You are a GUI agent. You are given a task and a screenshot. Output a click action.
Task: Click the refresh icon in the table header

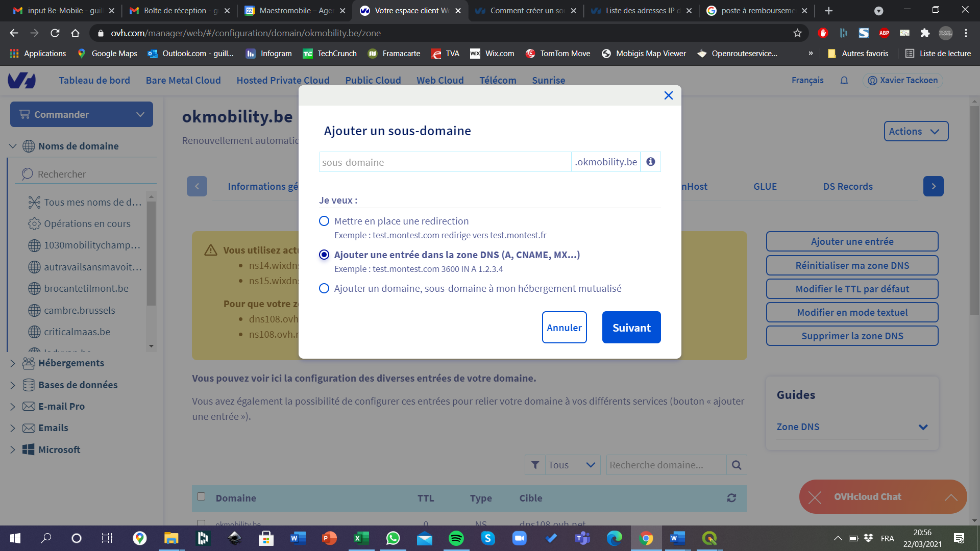tap(731, 498)
